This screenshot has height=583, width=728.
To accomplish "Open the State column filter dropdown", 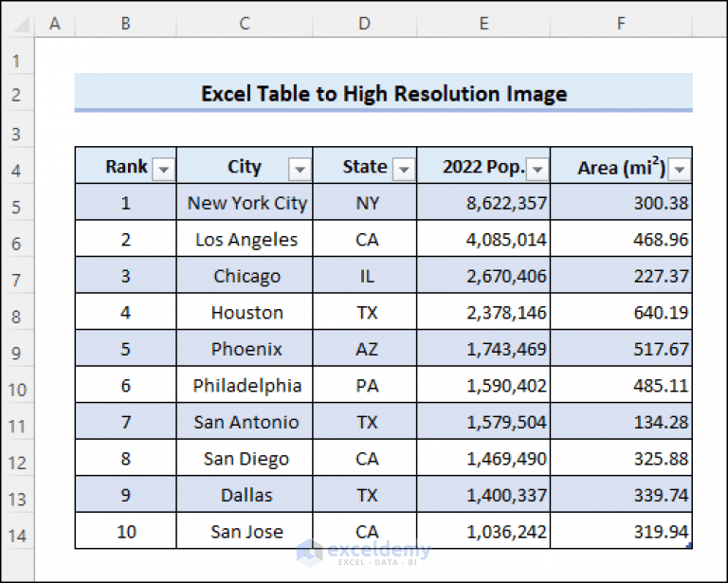I will point(404,170).
